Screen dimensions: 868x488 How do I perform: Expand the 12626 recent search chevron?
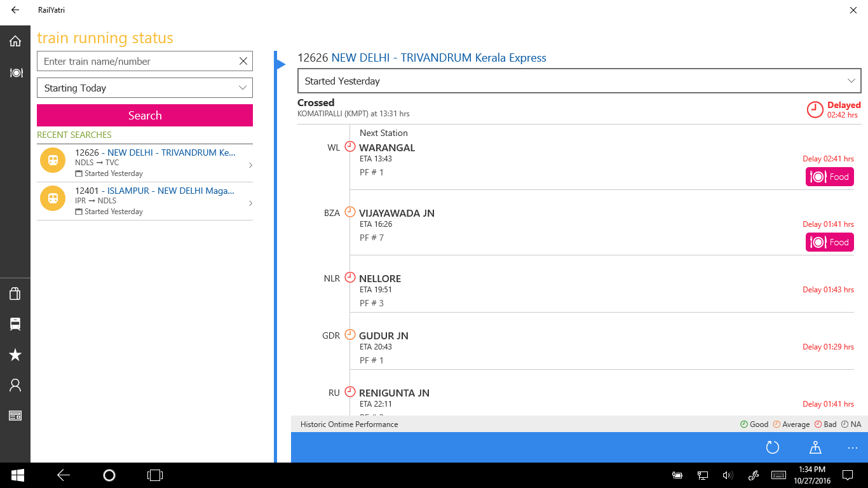pos(250,165)
